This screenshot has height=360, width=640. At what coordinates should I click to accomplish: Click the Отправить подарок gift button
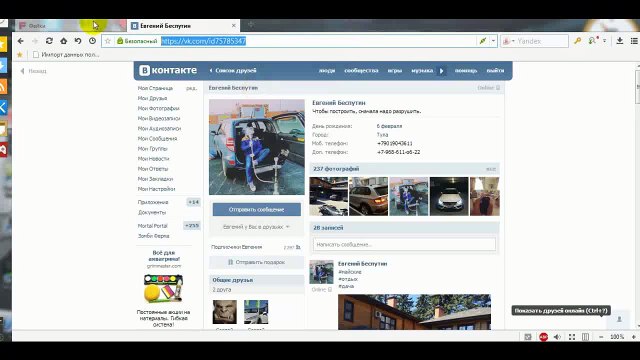tap(256, 262)
